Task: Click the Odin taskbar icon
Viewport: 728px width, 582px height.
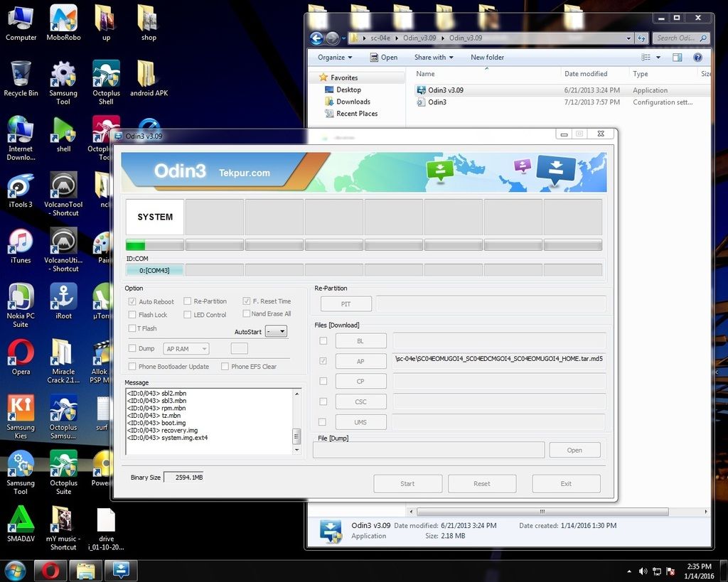Action: click(121, 571)
